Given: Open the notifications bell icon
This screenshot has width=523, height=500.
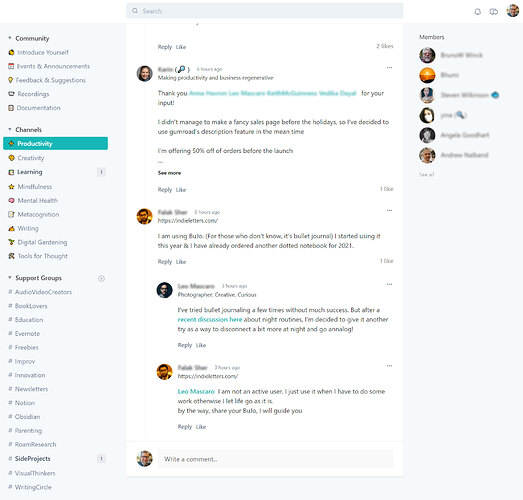Looking at the screenshot, I should pos(478,12).
